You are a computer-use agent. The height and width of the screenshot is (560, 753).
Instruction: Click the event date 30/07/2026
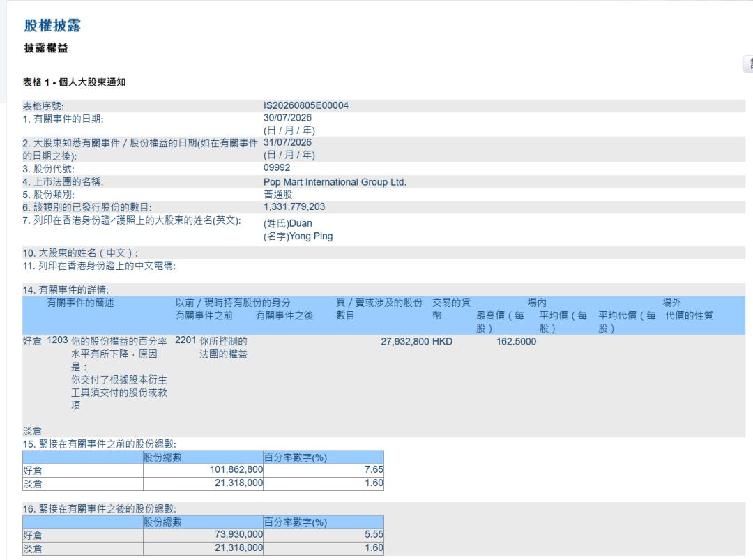287,118
